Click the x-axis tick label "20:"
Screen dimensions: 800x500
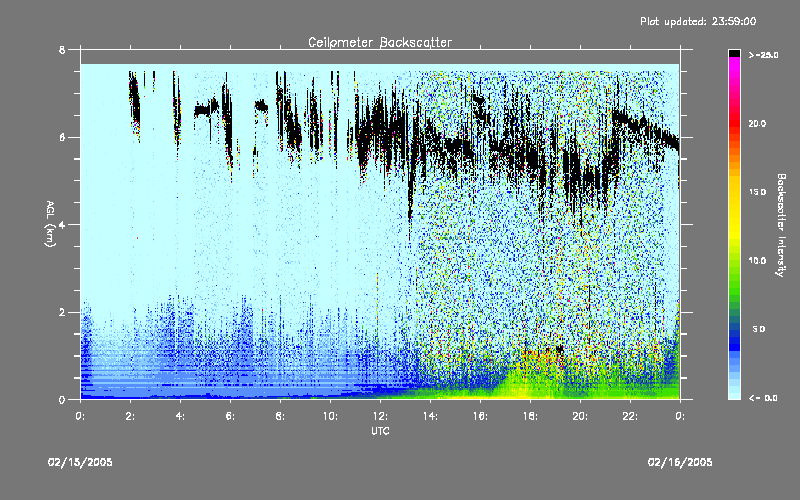(580, 416)
